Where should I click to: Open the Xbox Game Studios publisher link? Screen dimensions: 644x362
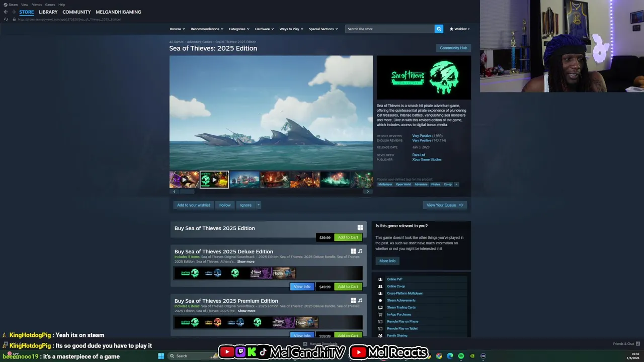pos(427,159)
